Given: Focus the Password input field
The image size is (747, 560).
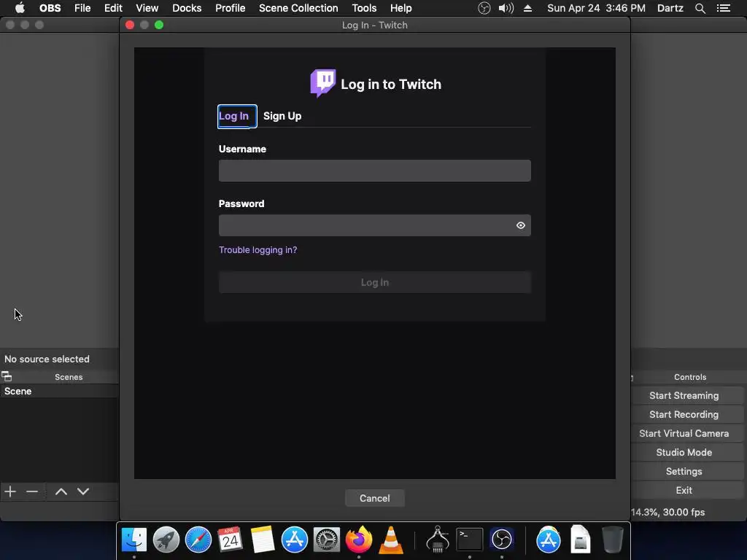Looking at the screenshot, I should [374, 225].
